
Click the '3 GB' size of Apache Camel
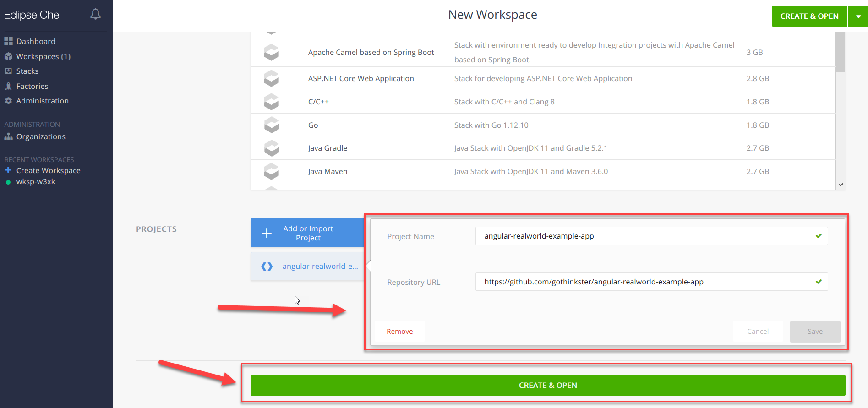click(x=754, y=52)
